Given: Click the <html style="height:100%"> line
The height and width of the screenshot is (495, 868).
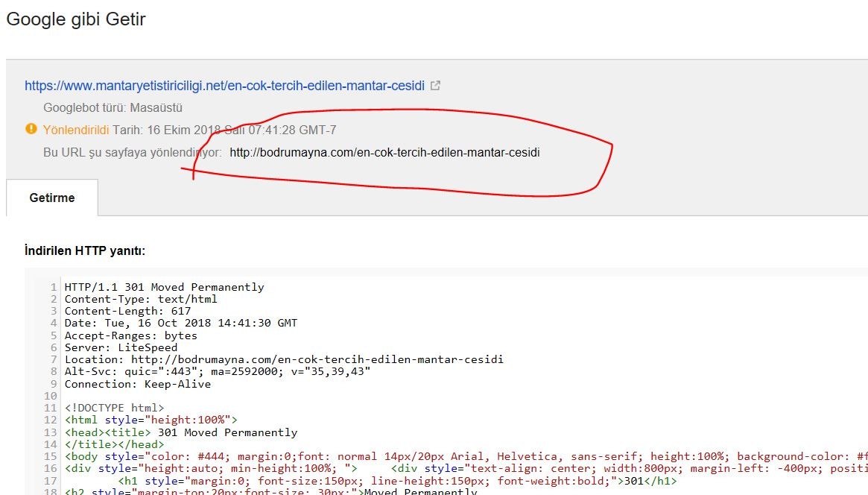Looking at the screenshot, I should [x=151, y=420].
